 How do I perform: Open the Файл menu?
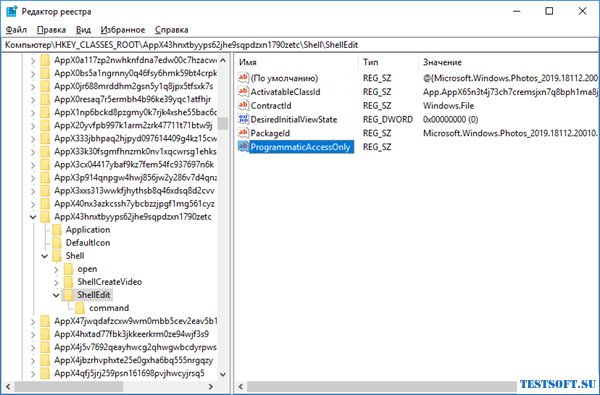click(x=16, y=30)
